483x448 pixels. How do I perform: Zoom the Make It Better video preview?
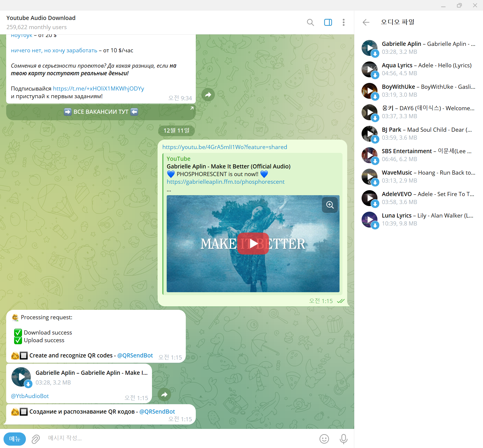coord(330,205)
